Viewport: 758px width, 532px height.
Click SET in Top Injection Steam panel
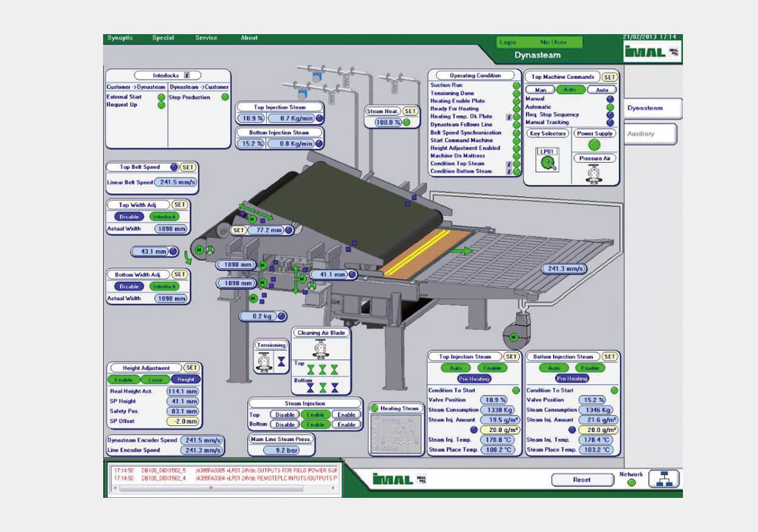point(512,357)
